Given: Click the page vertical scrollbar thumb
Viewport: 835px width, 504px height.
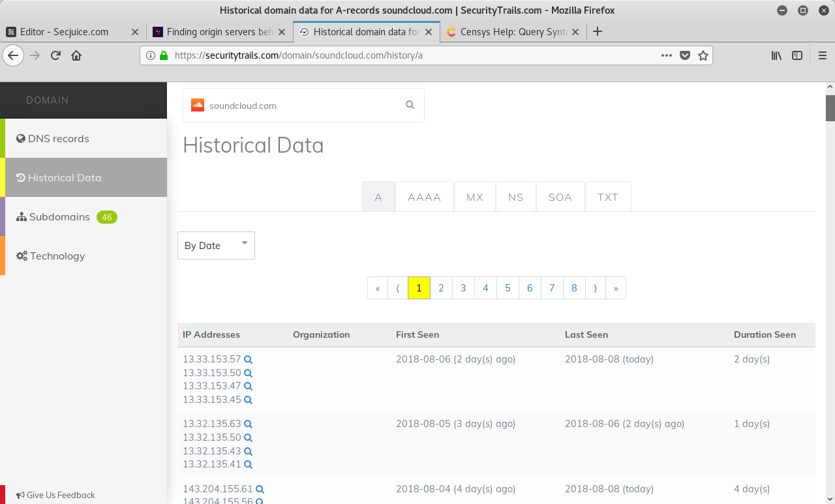Looking at the screenshot, I should tap(830, 108).
